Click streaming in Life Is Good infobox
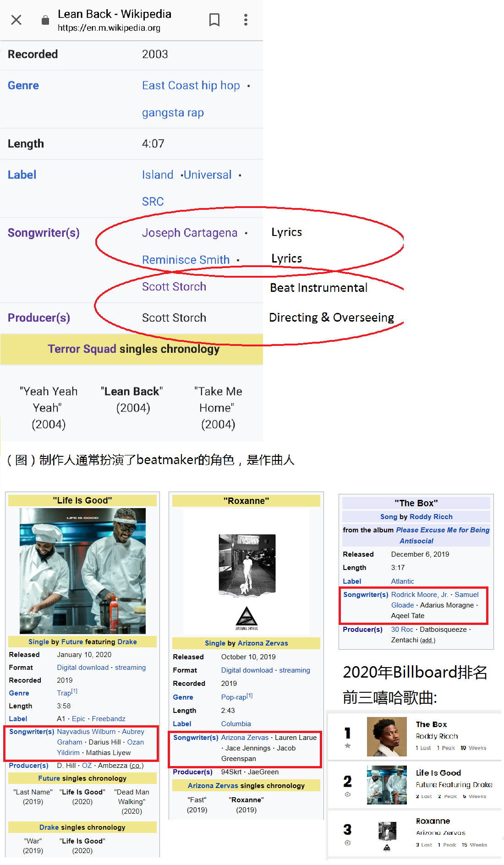This screenshot has width=504, height=865. (x=130, y=668)
